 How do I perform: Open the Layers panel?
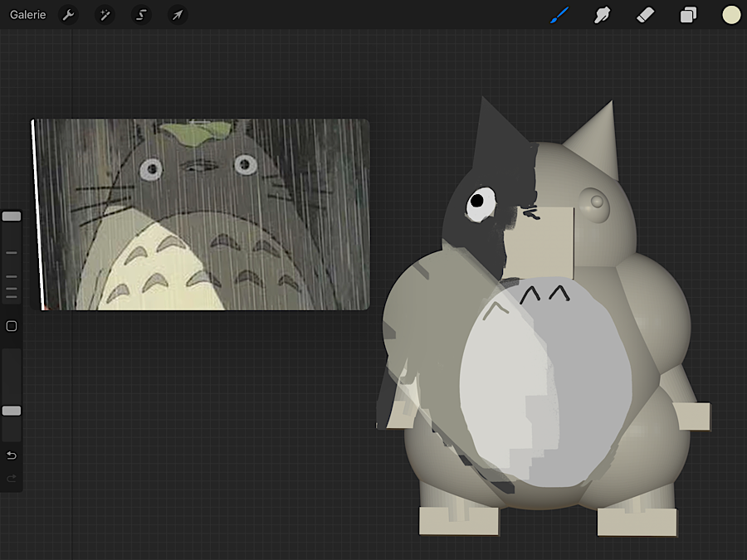click(688, 15)
